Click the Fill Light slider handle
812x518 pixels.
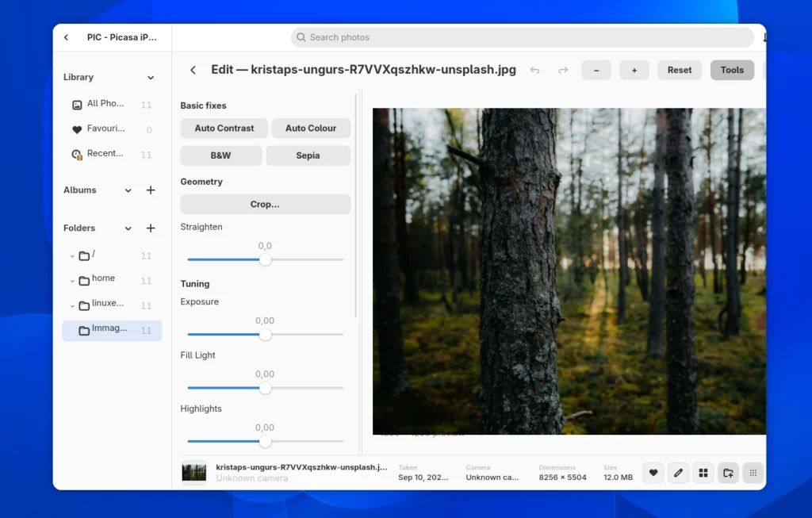coord(265,388)
